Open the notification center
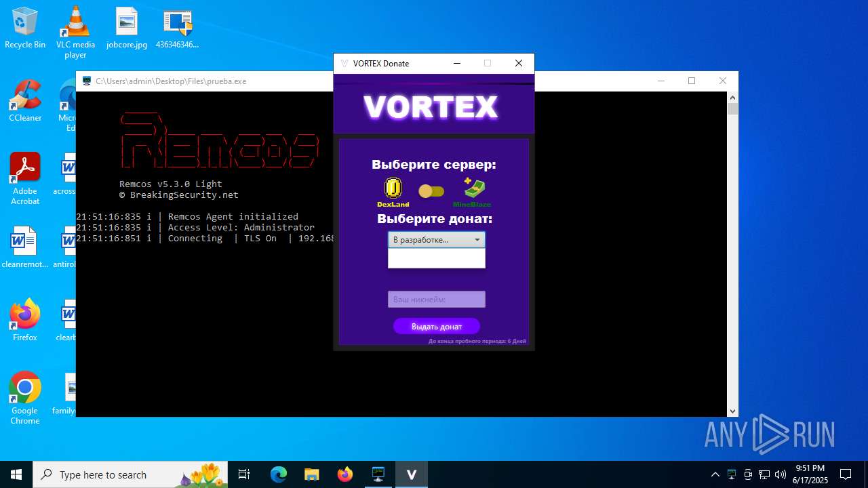This screenshot has height=488, width=868. (846, 474)
